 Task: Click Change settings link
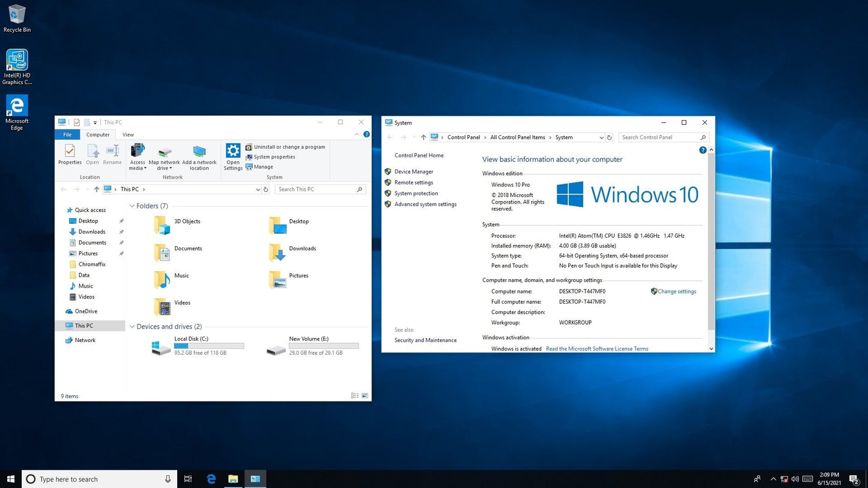pos(677,292)
